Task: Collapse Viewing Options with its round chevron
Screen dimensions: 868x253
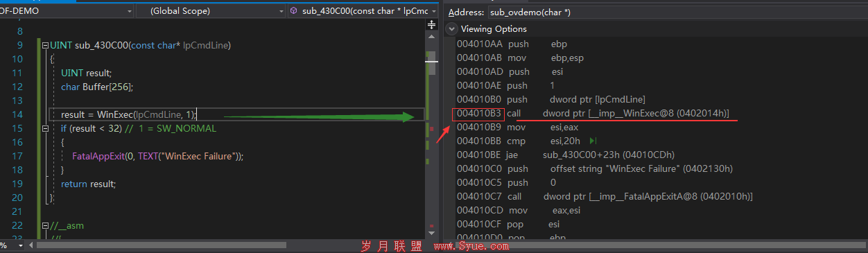Action: (x=452, y=29)
